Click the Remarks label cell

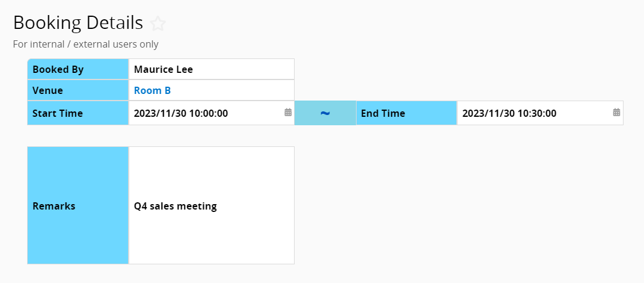coord(78,205)
